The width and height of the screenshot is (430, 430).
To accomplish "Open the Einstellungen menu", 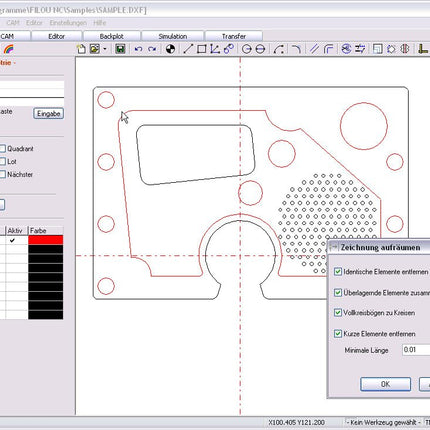I will point(68,23).
